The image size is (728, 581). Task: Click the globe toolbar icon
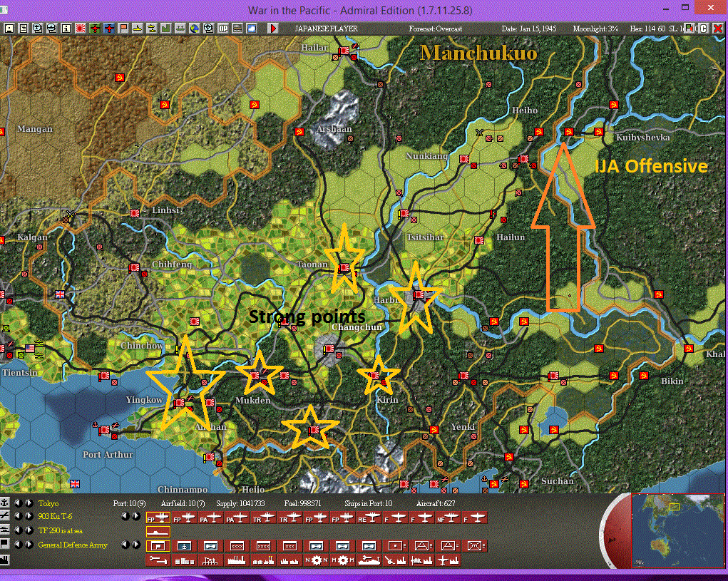(195, 29)
